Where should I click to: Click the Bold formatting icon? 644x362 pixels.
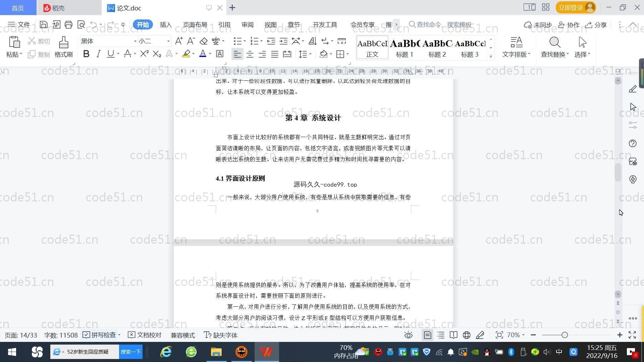point(86,54)
